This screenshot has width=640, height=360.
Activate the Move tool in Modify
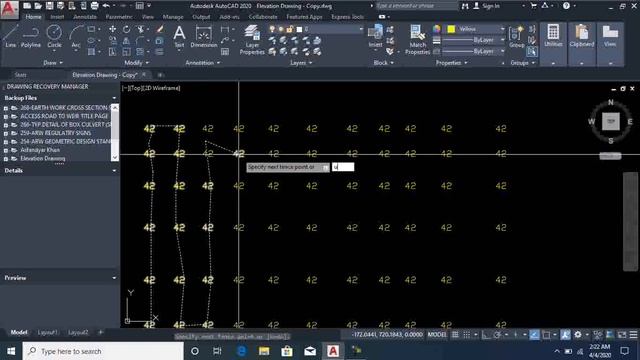coord(112,29)
